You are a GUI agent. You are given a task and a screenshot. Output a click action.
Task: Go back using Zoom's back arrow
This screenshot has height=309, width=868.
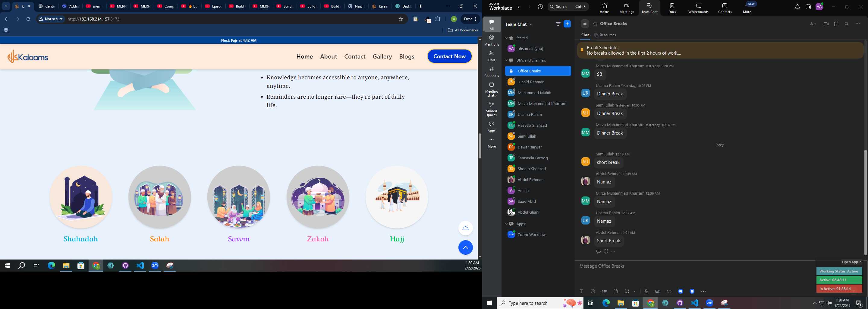tap(519, 7)
